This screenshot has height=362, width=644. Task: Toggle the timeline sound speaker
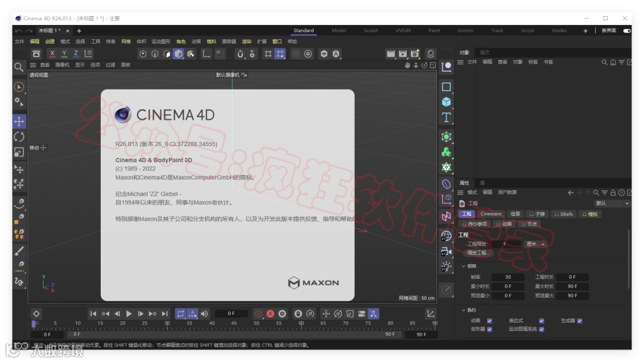[204, 314]
